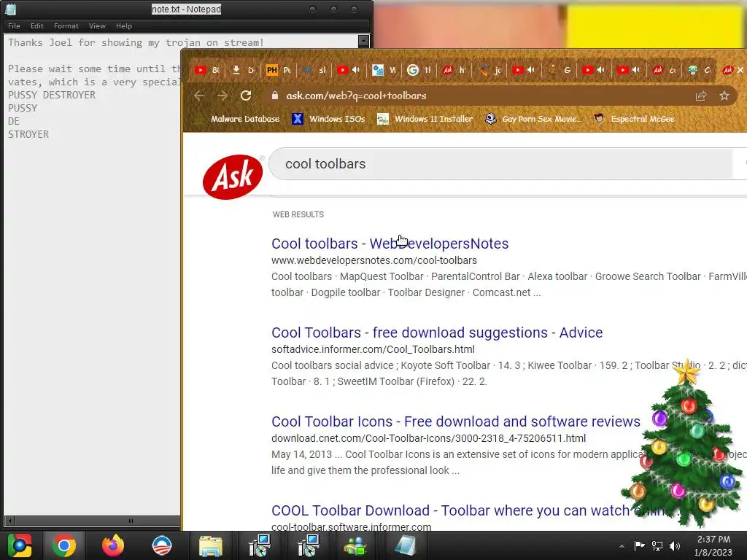Switch to the Google tab

click(x=419, y=70)
